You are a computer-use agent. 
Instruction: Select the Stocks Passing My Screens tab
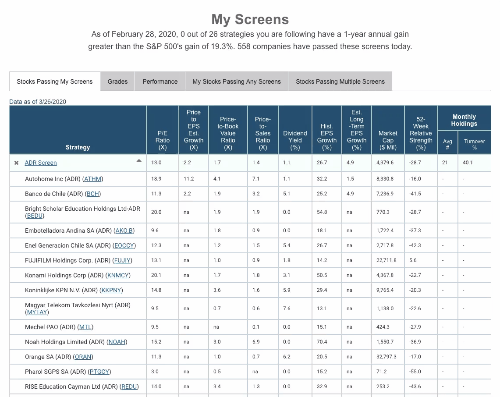[55, 81]
